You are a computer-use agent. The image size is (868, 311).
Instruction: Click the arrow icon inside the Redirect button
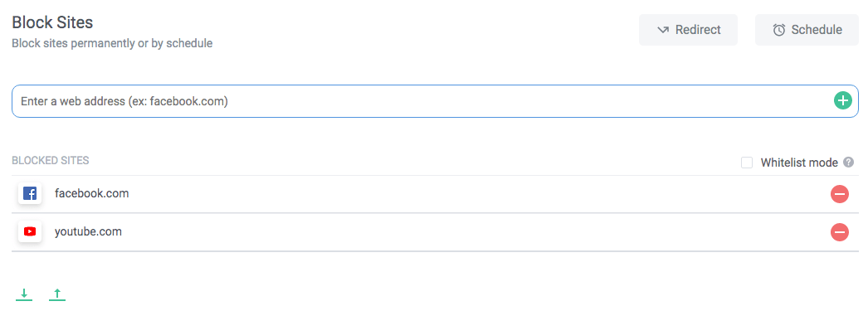(663, 30)
